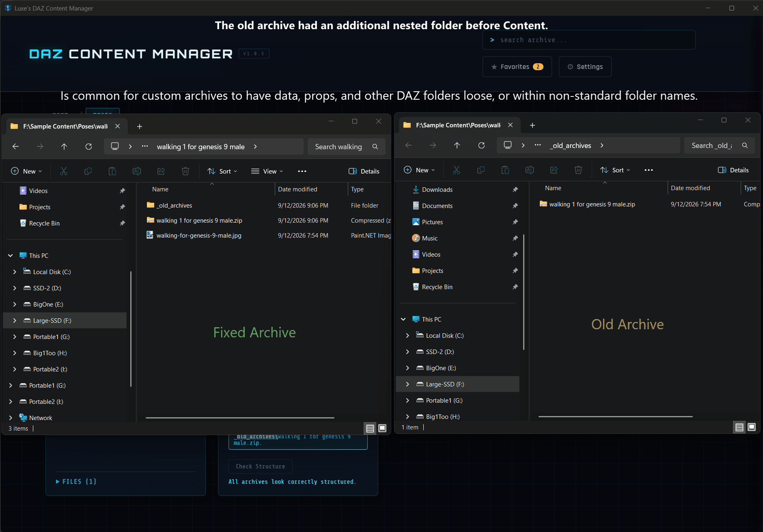Viewport: 763px width, 532px height.
Task: Toggle Details pane in Old Archive window
Action: coord(733,170)
